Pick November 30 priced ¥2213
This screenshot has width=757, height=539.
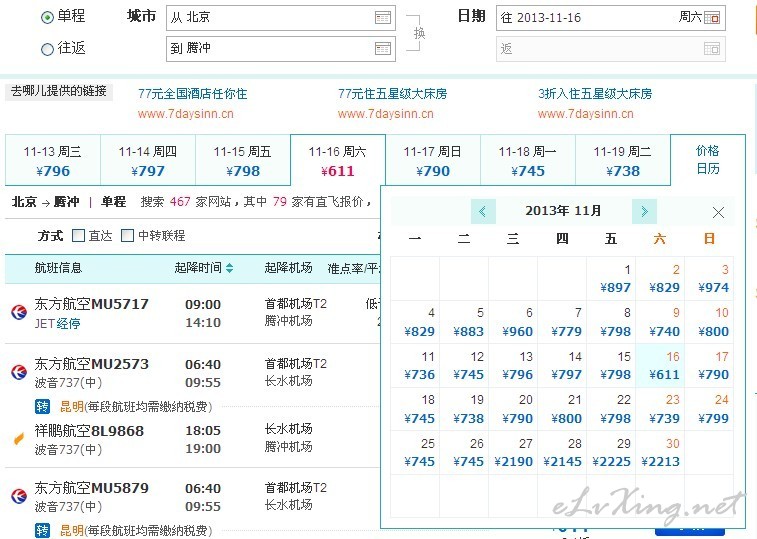tap(660, 453)
